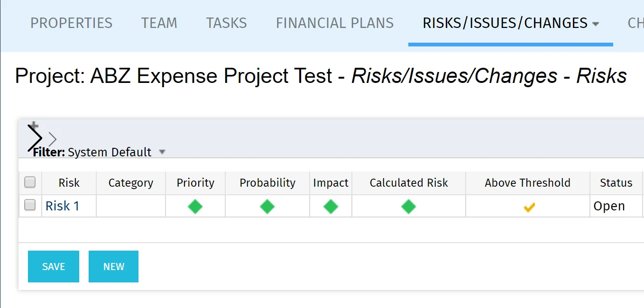The height and width of the screenshot is (308, 644).
Task: Toggle the select-all checkbox in header
Action: [30, 182]
